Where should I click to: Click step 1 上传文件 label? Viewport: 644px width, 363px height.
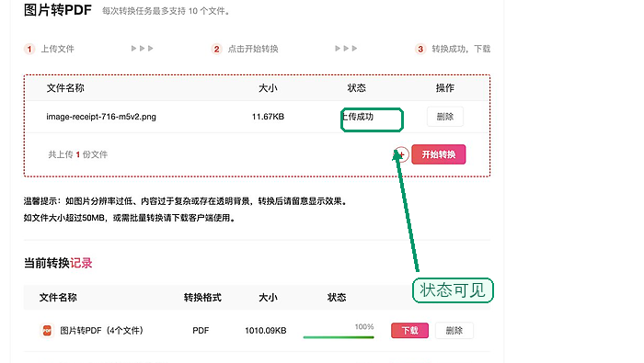pyautogui.click(x=57, y=49)
